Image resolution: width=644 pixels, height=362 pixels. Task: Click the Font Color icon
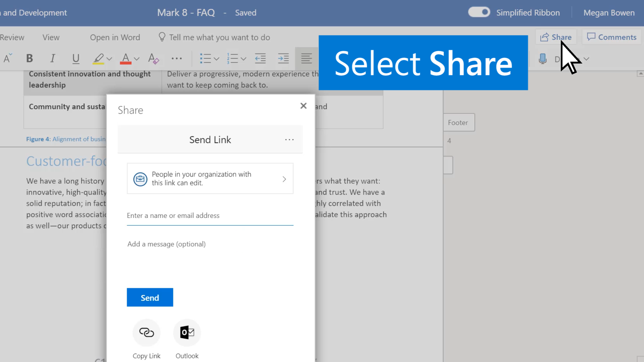(126, 58)
